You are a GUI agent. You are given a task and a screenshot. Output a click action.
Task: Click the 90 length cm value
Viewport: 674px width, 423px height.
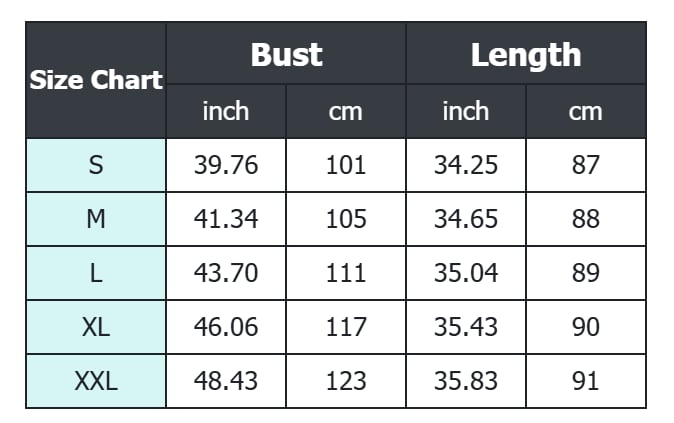click(586, 327)
